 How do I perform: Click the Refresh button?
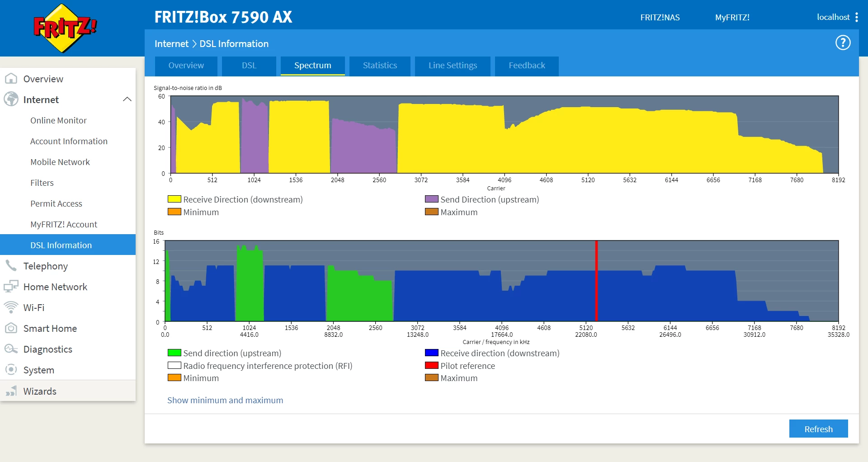[818, 429]
